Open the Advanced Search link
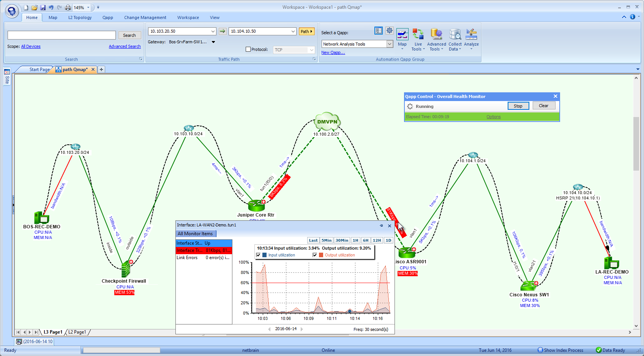The width and height of the screenshot is (644, 356). coord(125,46)
